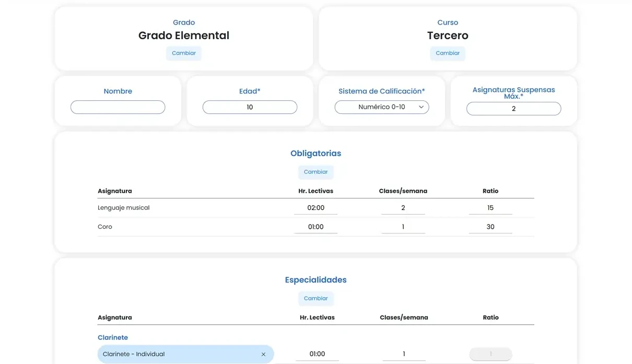The width and height of the screenshot is (632, 364).
Task: Click Cambiar under Grado Elemental
Action: [x=183, y=53]
